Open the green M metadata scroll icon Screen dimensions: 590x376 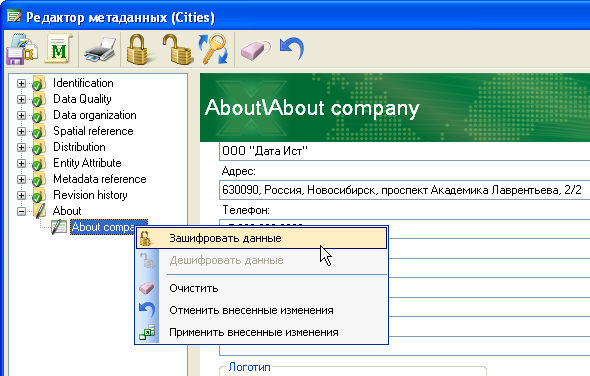(x=58, y=49)
